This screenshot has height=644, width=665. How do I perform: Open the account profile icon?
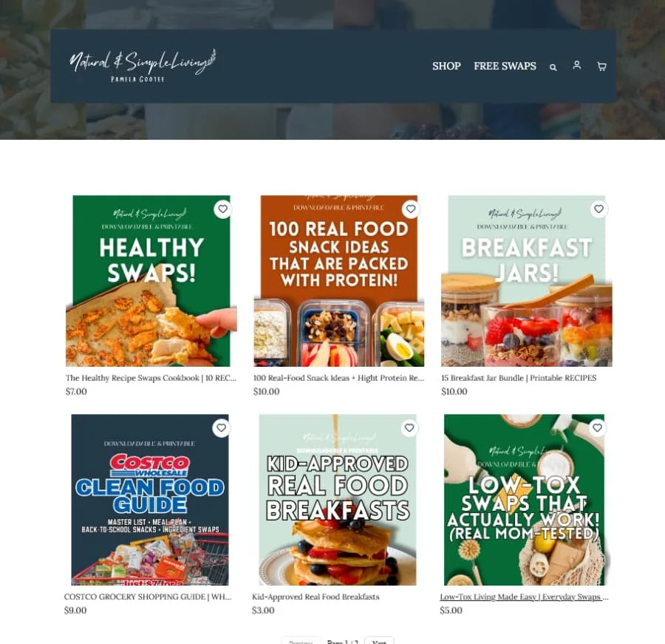(x=577, y=65)
